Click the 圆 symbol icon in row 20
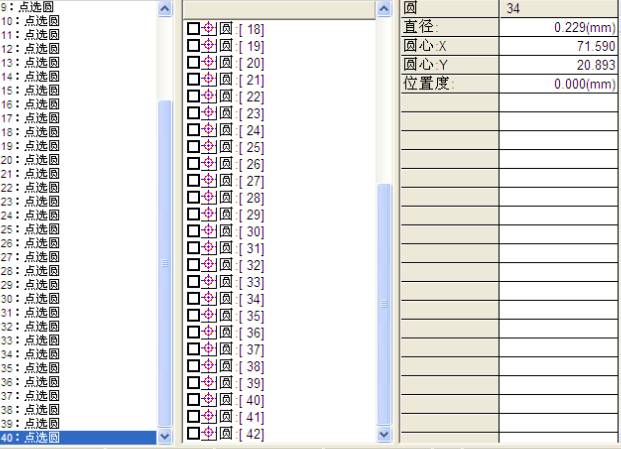The image size is (621, 449). pyautogui.click(x=225, y=63)
